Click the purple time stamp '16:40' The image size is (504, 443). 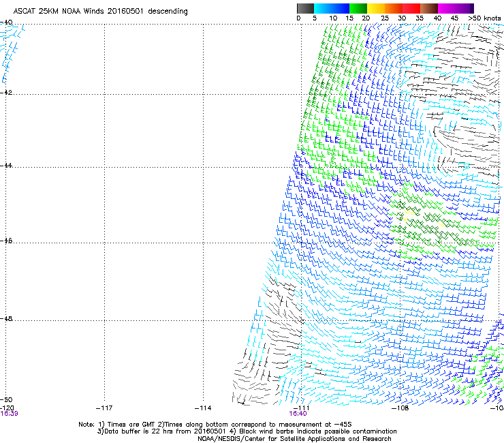click(x=298, y=414)
